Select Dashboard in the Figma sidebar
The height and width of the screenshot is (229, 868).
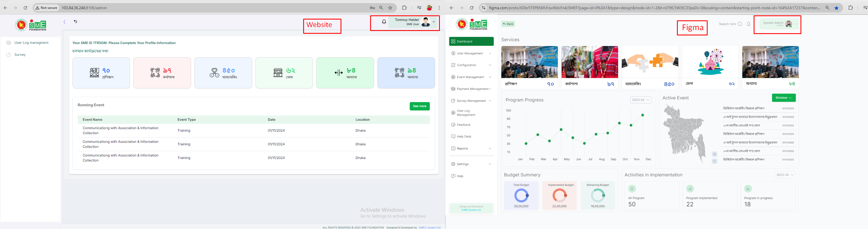tap(471, 42)
